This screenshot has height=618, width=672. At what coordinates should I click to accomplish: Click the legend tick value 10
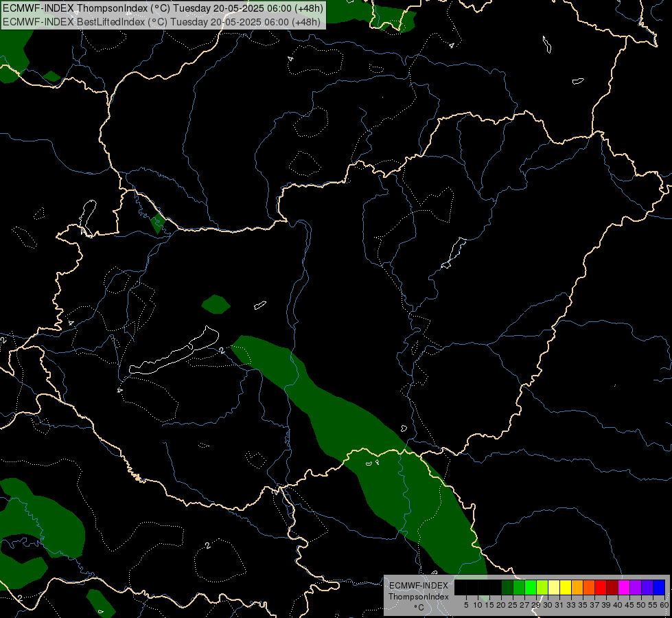coord(478,605)
